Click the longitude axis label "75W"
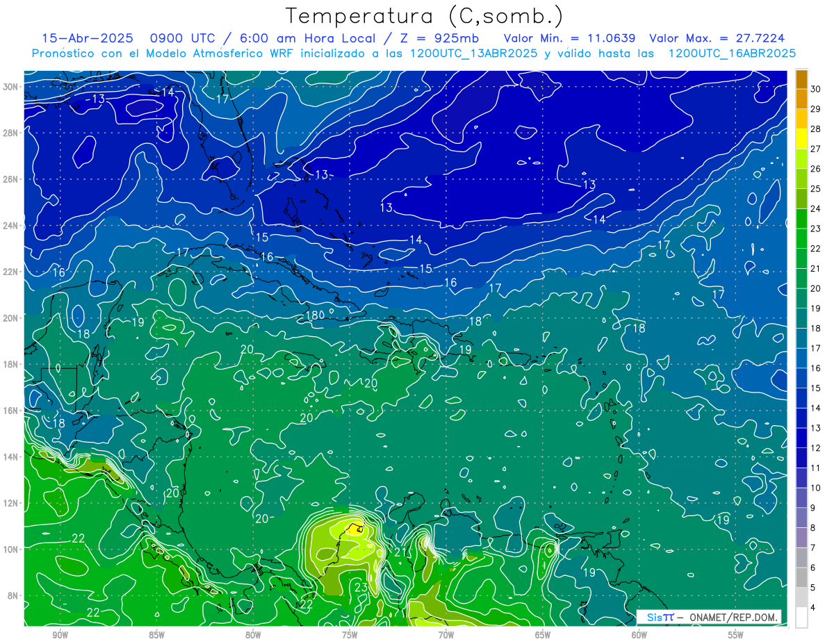Image resolution: width=834 pixels, height=644 pixels. point(350,635)
